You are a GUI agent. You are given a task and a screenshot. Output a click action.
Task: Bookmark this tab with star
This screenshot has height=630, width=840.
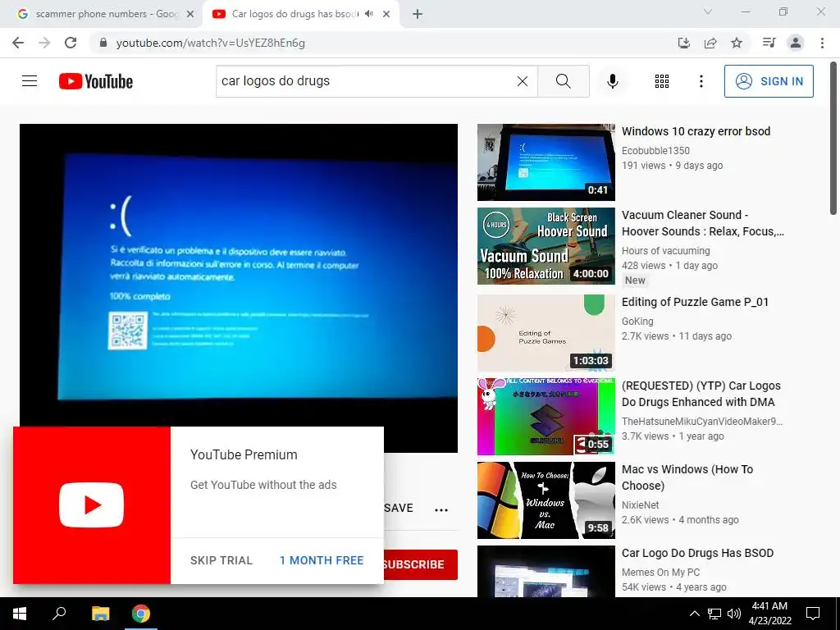tap(737, 43)
